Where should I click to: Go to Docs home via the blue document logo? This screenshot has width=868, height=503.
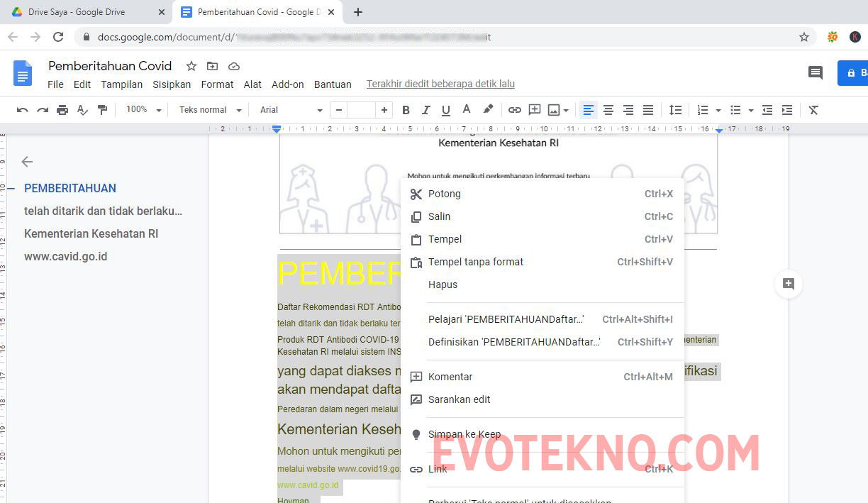tap(23, 73)
